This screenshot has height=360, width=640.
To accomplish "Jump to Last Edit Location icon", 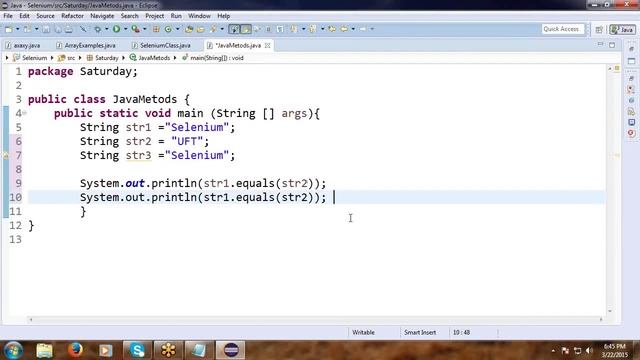I will tap(332, 29).
